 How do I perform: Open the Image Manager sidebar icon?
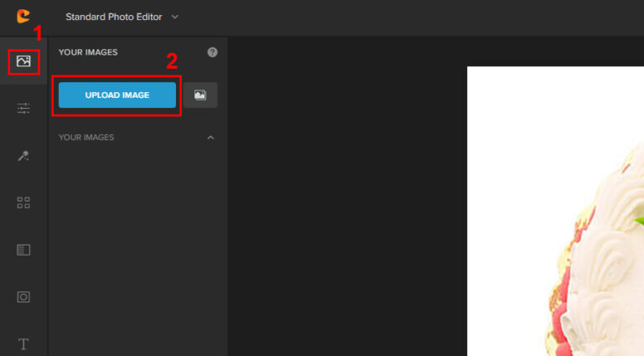pos(23,61)
